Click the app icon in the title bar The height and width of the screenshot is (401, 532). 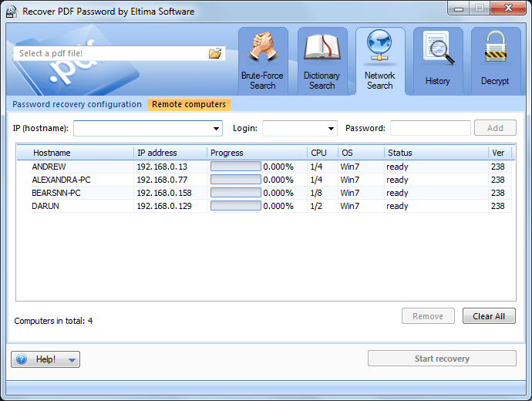tap(12, 12)
